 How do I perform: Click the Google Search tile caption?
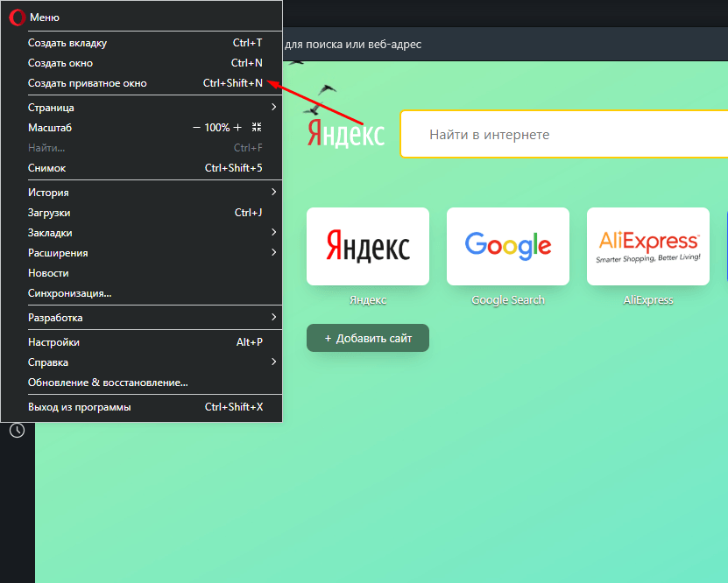508,300
